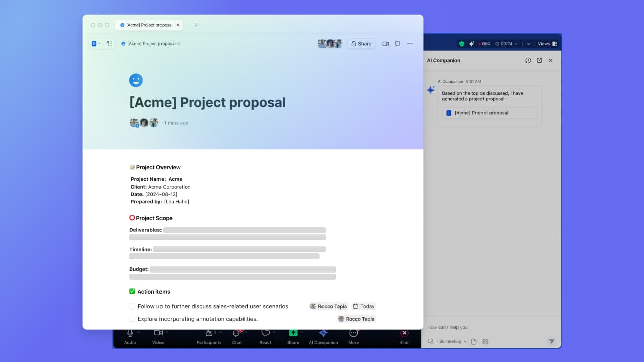Expand the 'This meeting' scope dropdown

(x=465, y=342)
